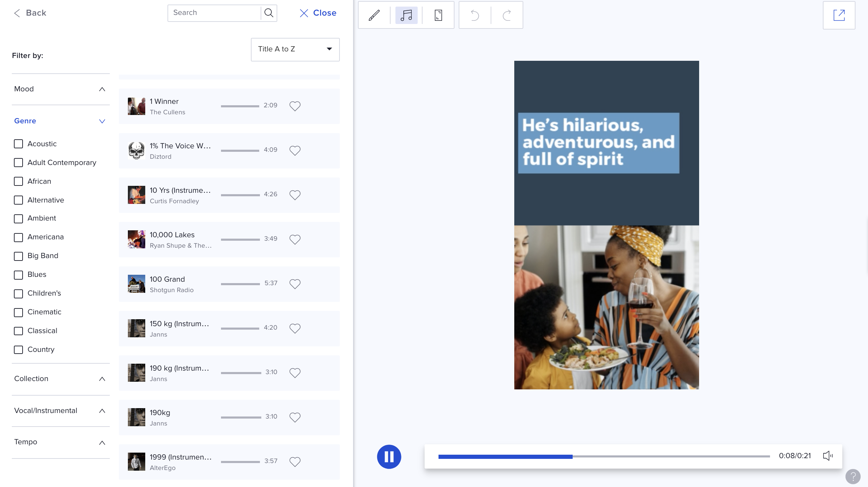Click the Curtis Fornadley artist name
Image resolution: width=868 pixels, height=487 pixels.
pos(174,201)
